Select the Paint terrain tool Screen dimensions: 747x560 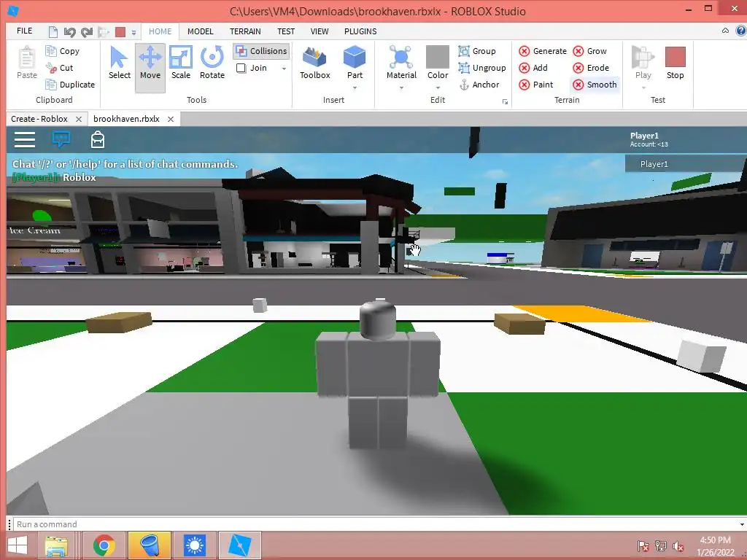[x=536, y=85]
